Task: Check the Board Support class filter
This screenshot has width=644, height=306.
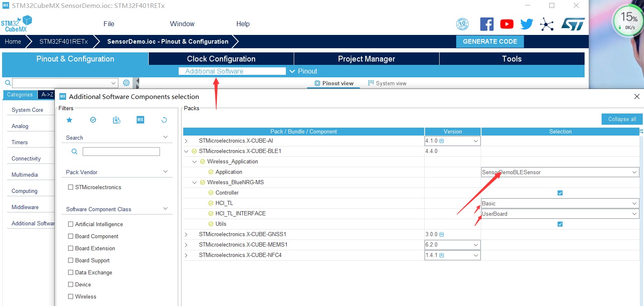Action: point(71,260)
